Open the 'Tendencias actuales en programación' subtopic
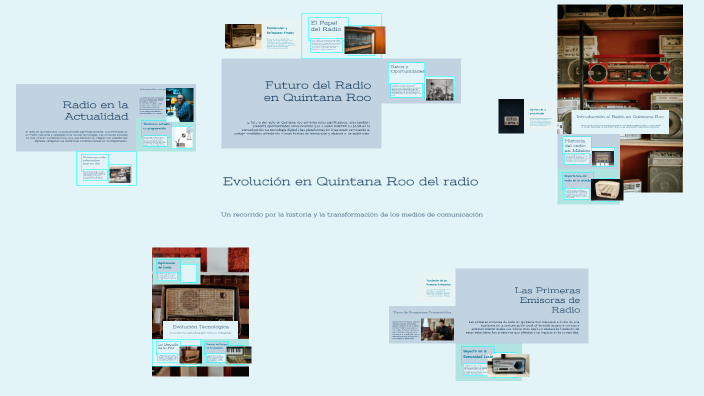This screenshot has height=396, width=704. tap(155, 126)
